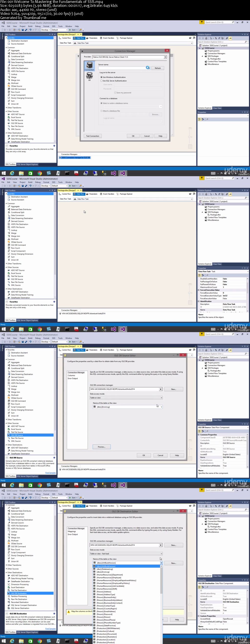Select the 'SSIS Connection manager for OLE DB' entry
This screenshot has width=250, height=644.
click(x=75, y=157)
